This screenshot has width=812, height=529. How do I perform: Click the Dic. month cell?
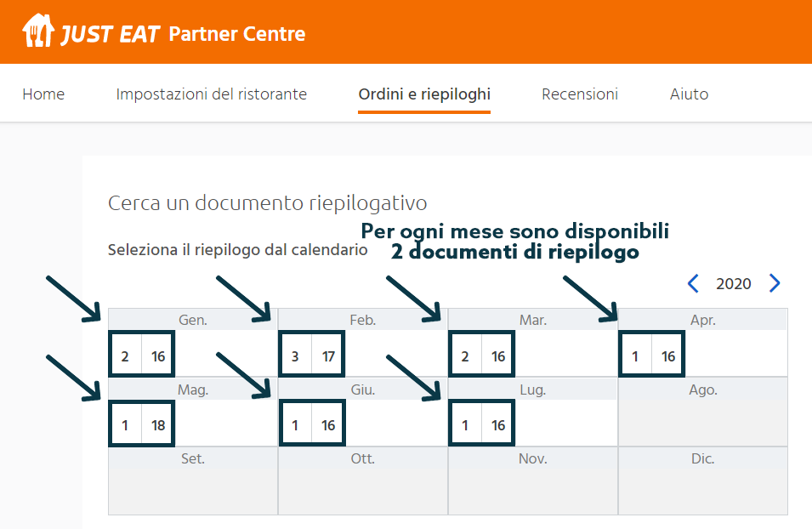703,481
